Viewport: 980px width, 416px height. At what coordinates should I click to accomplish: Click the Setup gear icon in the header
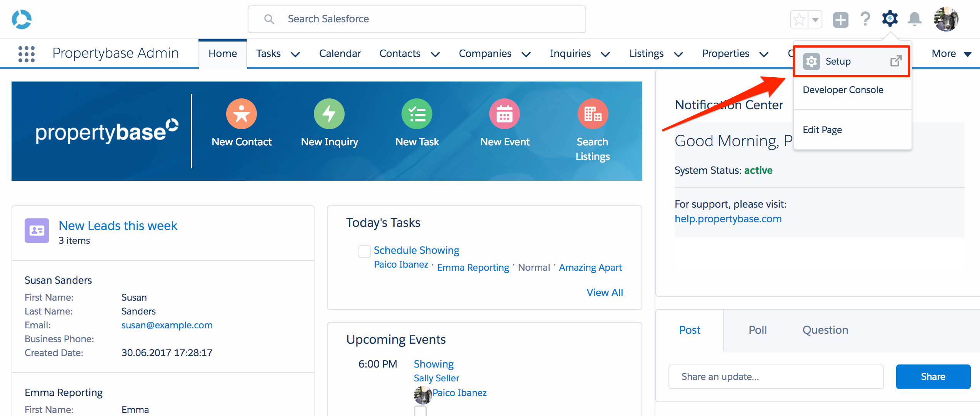click(x=890, y=18)
